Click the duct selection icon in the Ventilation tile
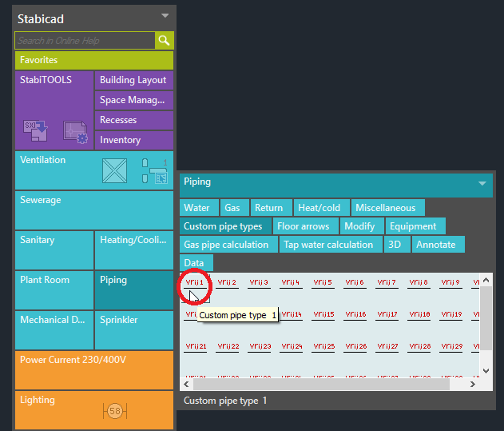This screenshot has height=431, width=504. click(155, 171)
